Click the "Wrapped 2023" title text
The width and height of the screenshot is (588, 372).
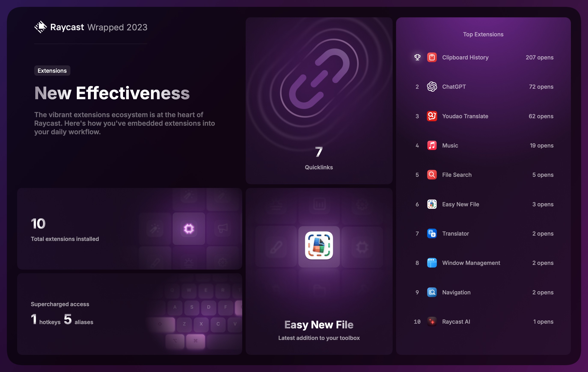click(x=117, y=27)
